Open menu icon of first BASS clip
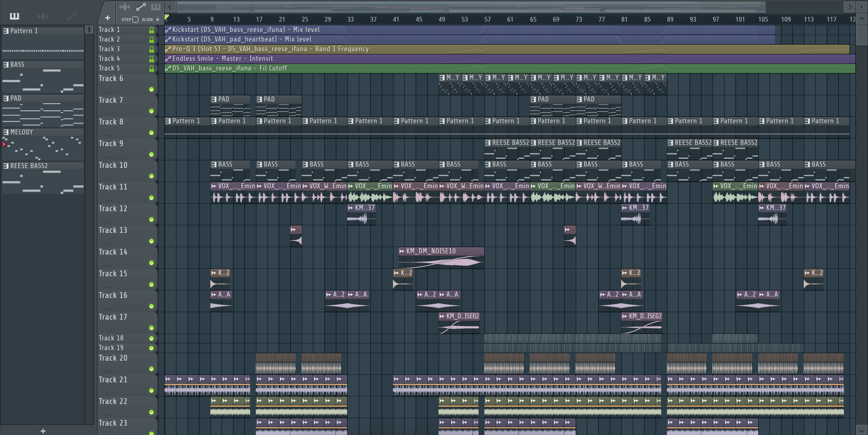 (x=214, y=164)
